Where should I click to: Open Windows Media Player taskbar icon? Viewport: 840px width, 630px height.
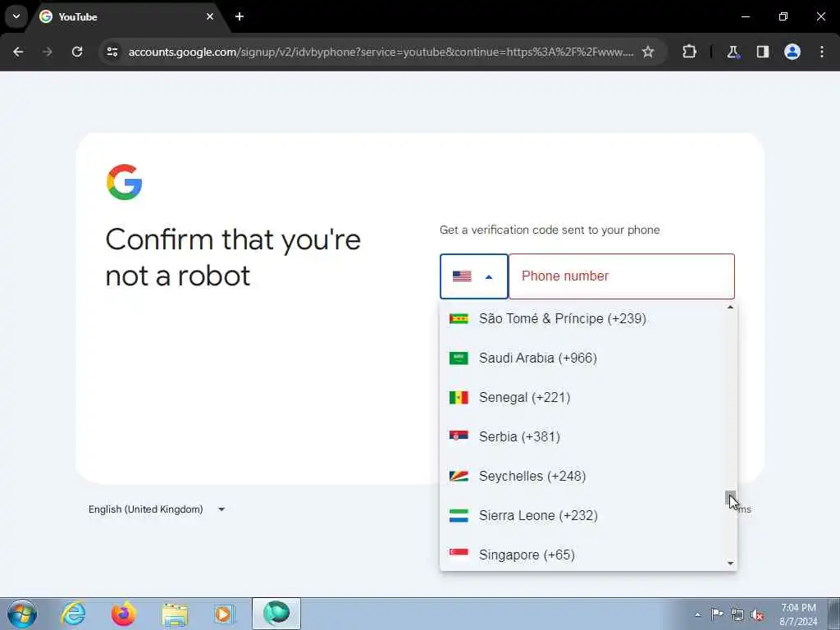(x=225, y=614)
